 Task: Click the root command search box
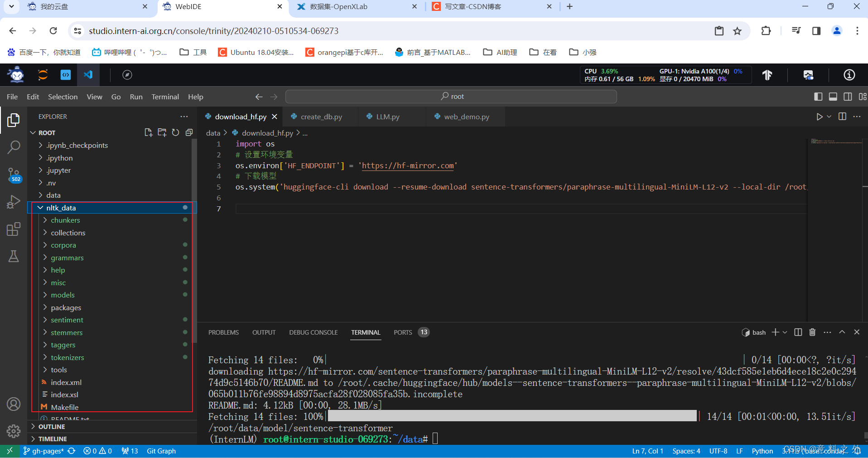[x=451, y=97]
